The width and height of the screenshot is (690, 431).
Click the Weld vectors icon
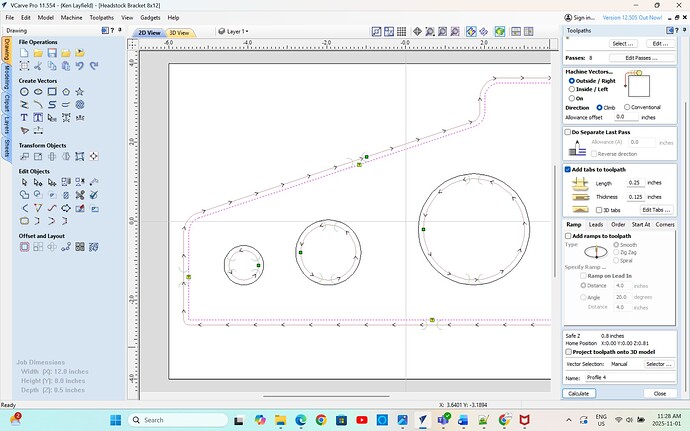pos(24,195)
